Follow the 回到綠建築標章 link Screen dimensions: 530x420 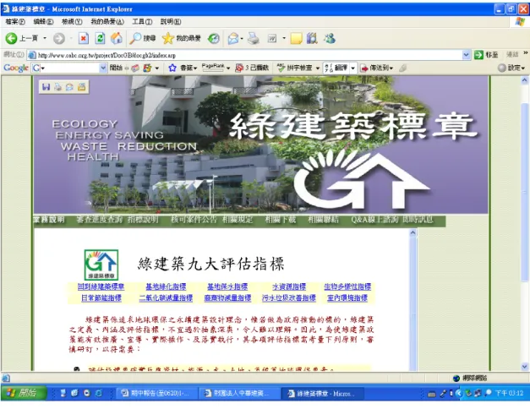pos(101,286)
